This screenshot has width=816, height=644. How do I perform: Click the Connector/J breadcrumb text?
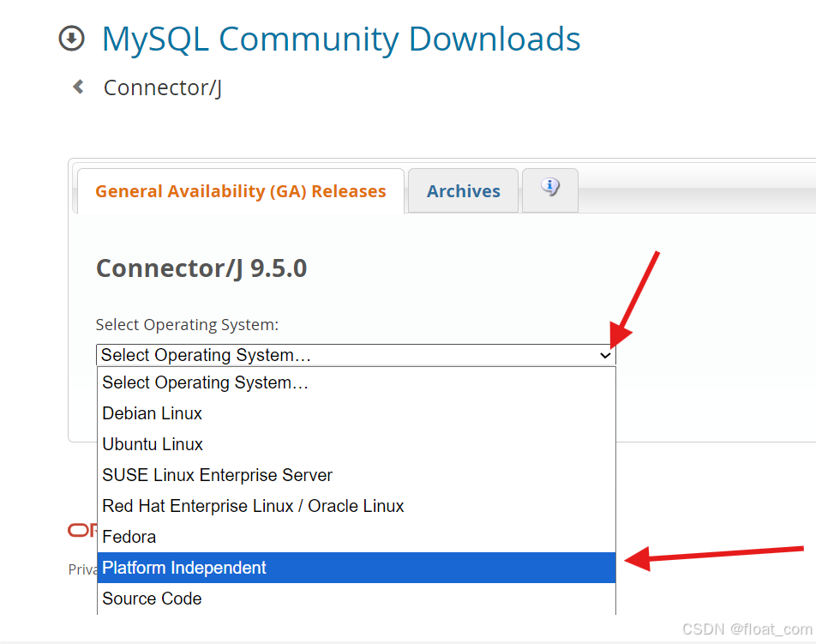pos(163,87)
